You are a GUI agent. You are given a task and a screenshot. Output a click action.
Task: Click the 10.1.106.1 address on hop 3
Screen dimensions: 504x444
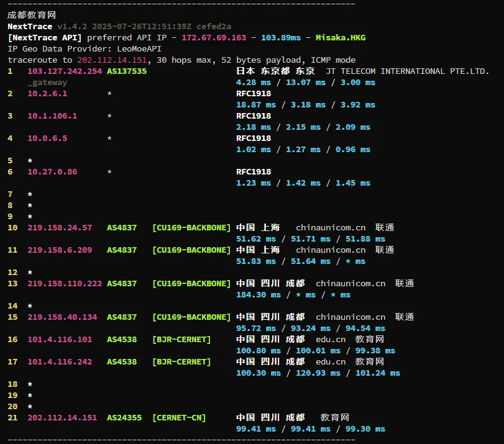(52, 116)
